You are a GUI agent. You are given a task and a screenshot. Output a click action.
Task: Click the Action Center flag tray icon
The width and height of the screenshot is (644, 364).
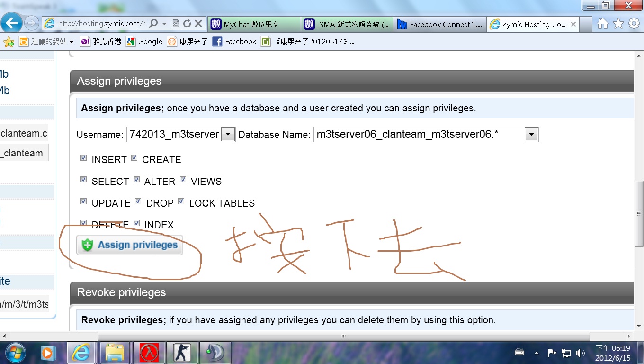(552, 353)
